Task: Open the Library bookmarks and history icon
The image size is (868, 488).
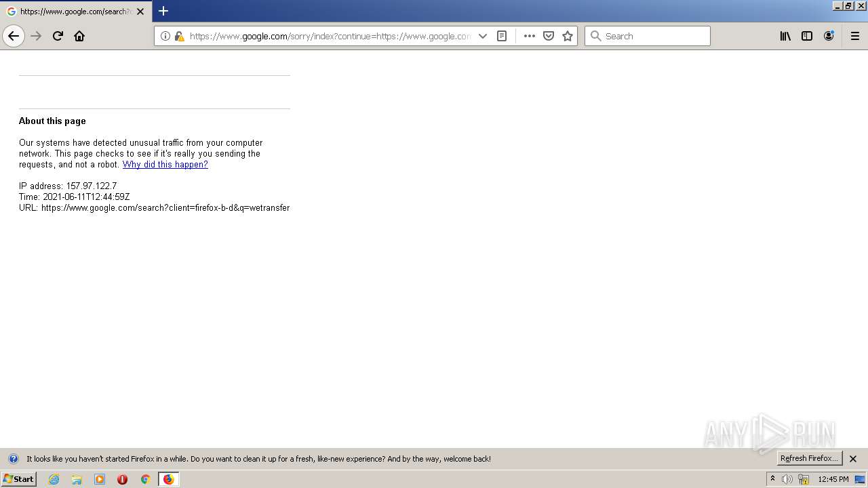Action: 785,36
